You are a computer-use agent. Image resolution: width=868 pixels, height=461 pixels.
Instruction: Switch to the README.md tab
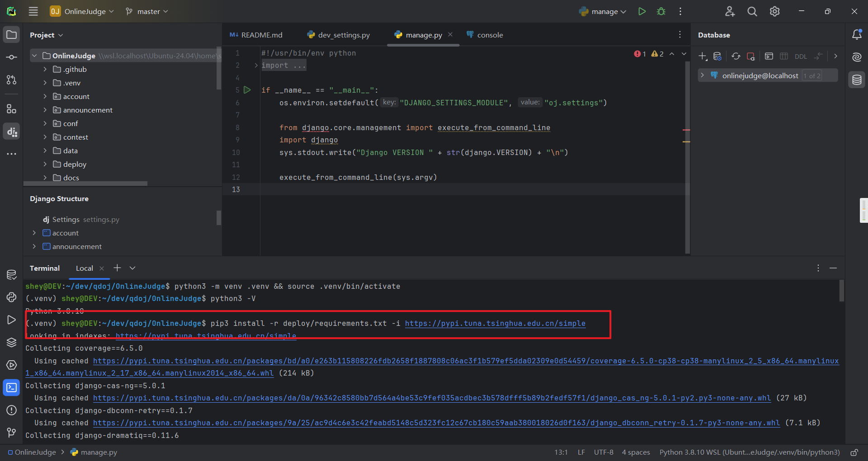(x=256, y=35)
